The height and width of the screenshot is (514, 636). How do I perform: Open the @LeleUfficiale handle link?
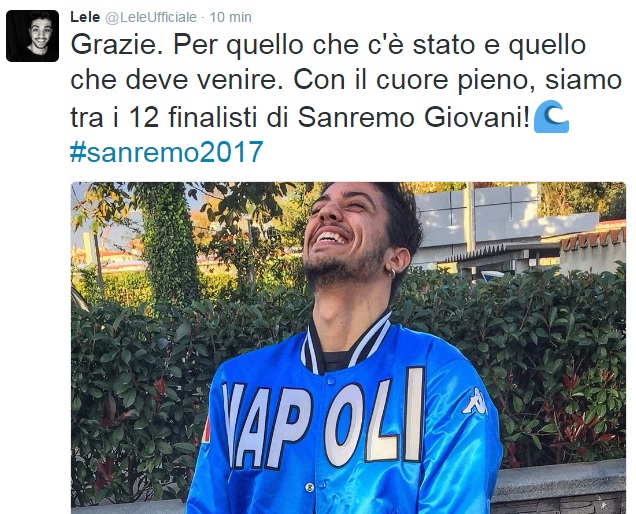(x=151, y=17)
